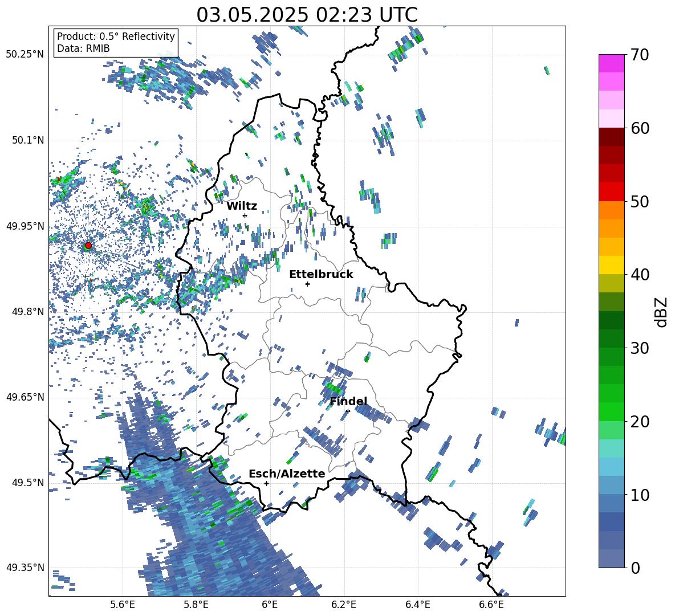Click the colorbar 0 tick label
Viewport: 675px width, 616px height.
[635, 568]
